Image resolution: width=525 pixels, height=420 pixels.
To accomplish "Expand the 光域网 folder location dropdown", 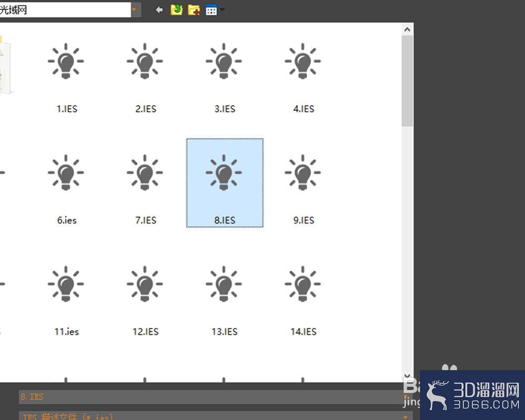I will (134, 10).
